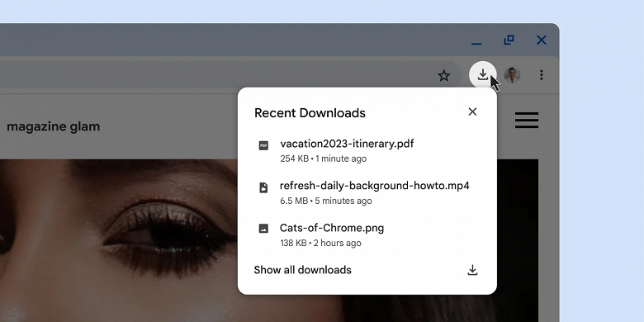
Task: Click the video file icon for the mp4
Action: click(263, 187)
